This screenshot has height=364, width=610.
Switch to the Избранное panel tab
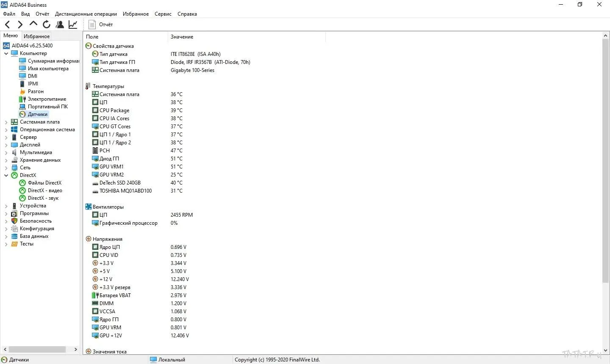point(36,36)
